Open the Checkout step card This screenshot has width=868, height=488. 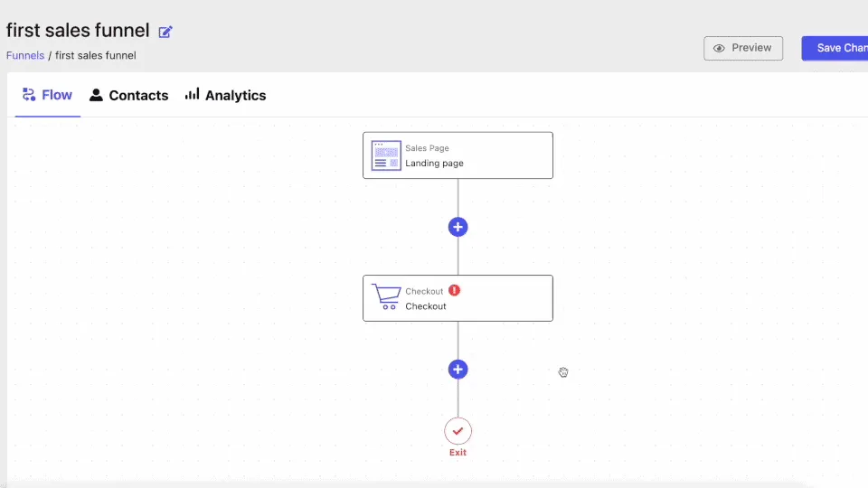tap(458, 298)
